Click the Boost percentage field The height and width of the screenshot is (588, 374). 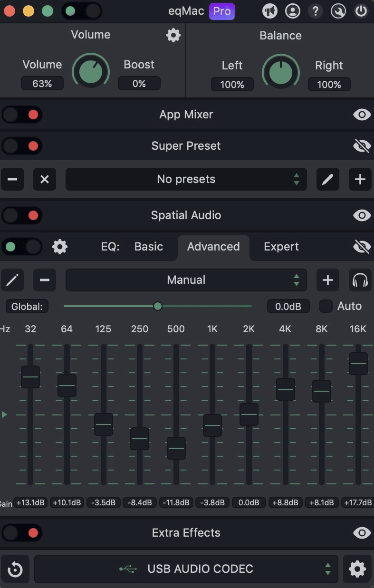tap(139, 84)
